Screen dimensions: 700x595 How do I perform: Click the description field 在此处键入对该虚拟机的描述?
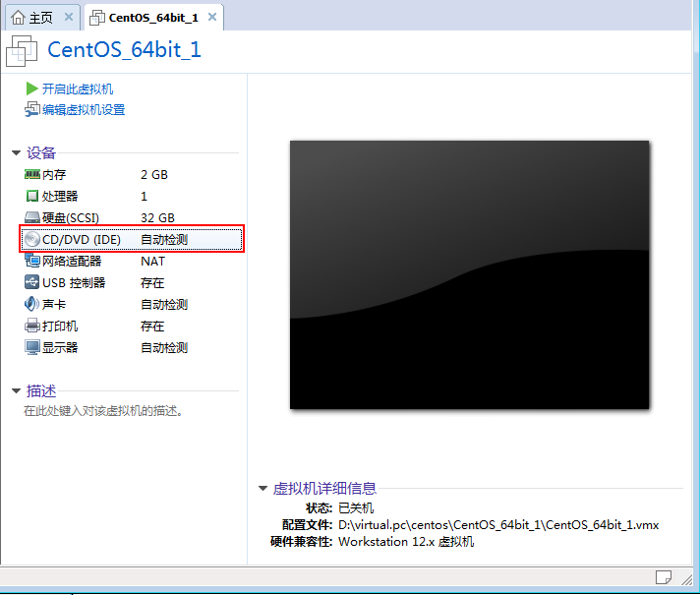pos(103,410)
